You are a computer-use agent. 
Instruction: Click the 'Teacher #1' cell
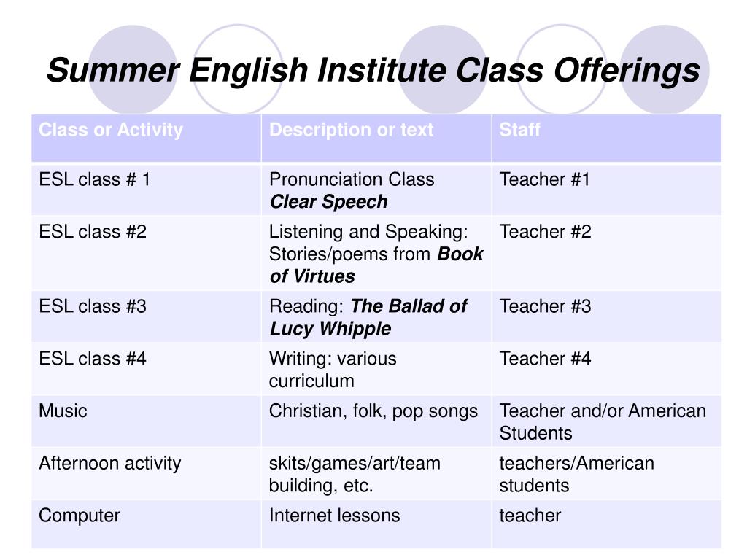[x=606, y=190]
